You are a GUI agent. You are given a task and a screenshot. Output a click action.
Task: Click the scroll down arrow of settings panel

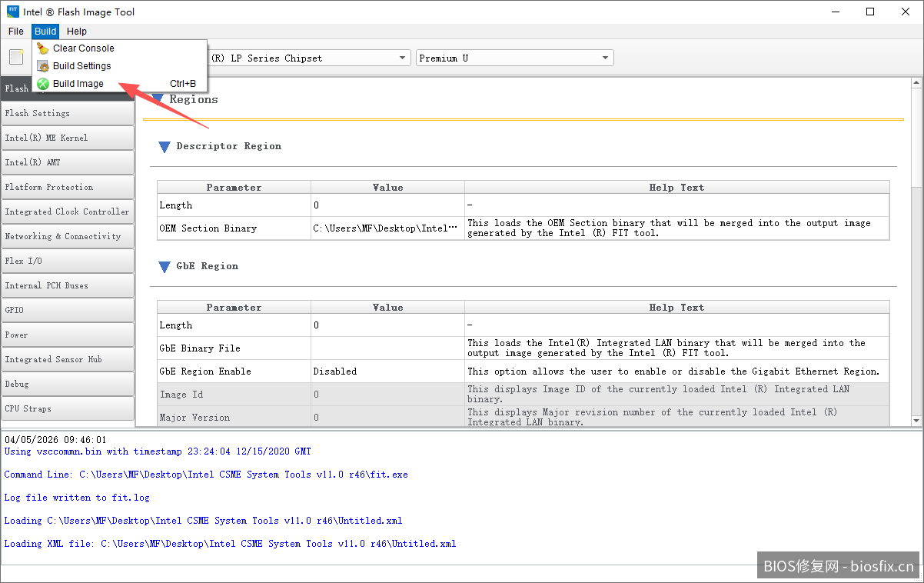[x=916, y=420]
